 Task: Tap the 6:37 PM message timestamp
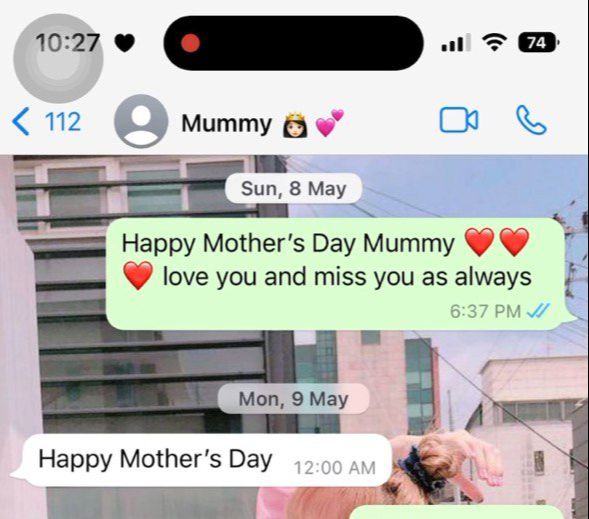tap(485, 311)
